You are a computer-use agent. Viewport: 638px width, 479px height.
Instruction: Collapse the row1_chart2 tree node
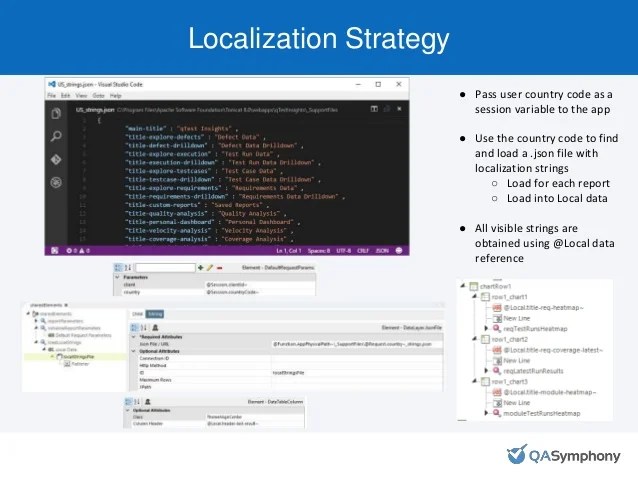point(474,339)
